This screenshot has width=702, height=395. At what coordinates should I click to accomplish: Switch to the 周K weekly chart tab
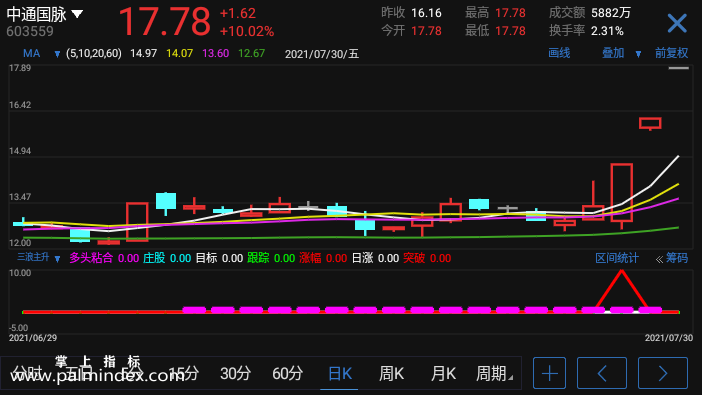tap(391, 374)
